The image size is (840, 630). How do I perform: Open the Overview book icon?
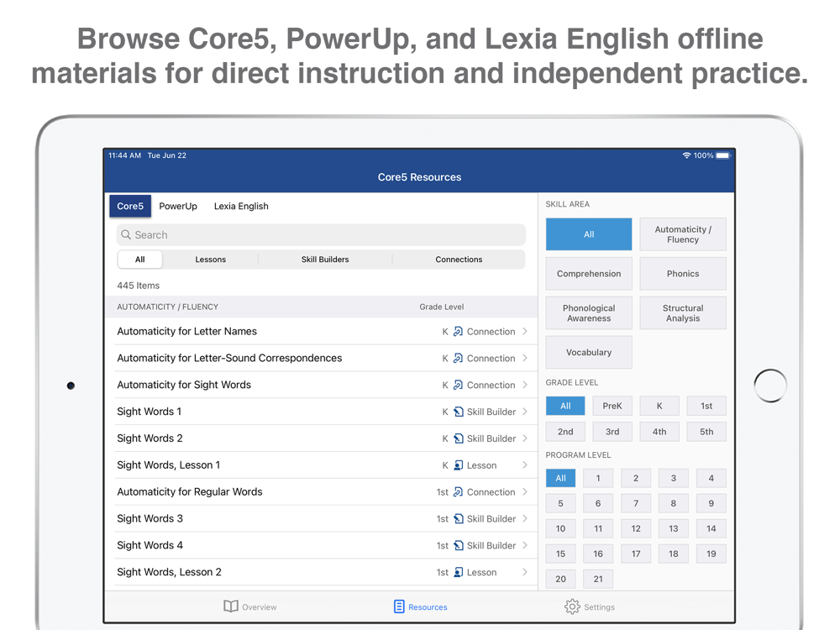(231, 606)
